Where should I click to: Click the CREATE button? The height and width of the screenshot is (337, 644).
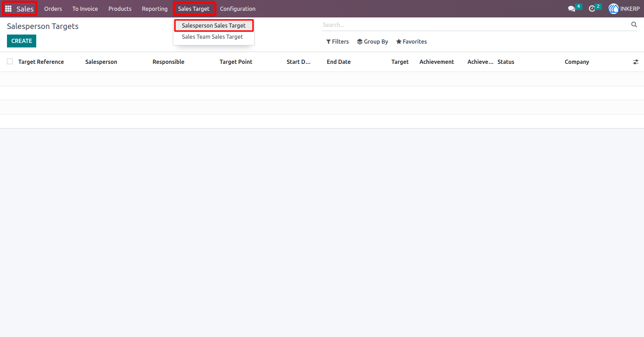22,41
